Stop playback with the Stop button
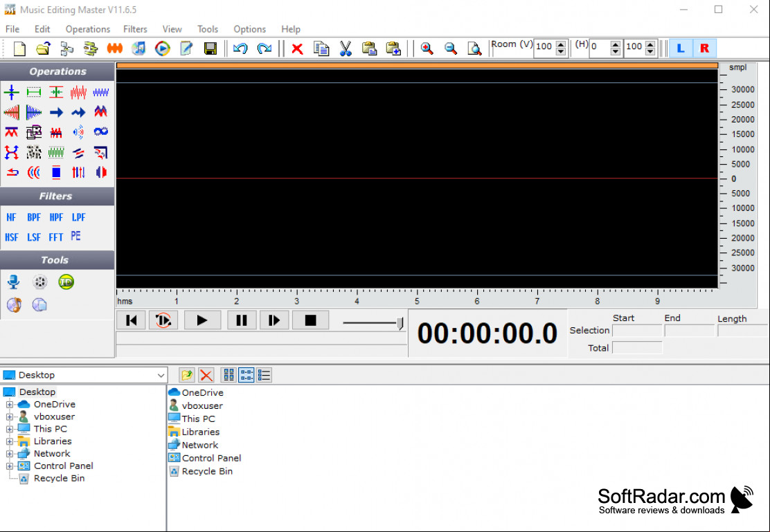The height and width of the screenshot is (532, 770). pos(310,320)
